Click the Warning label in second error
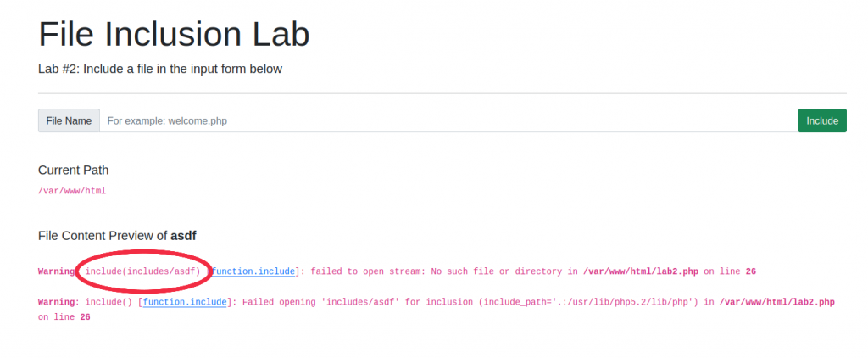 (x=57, y=302)
